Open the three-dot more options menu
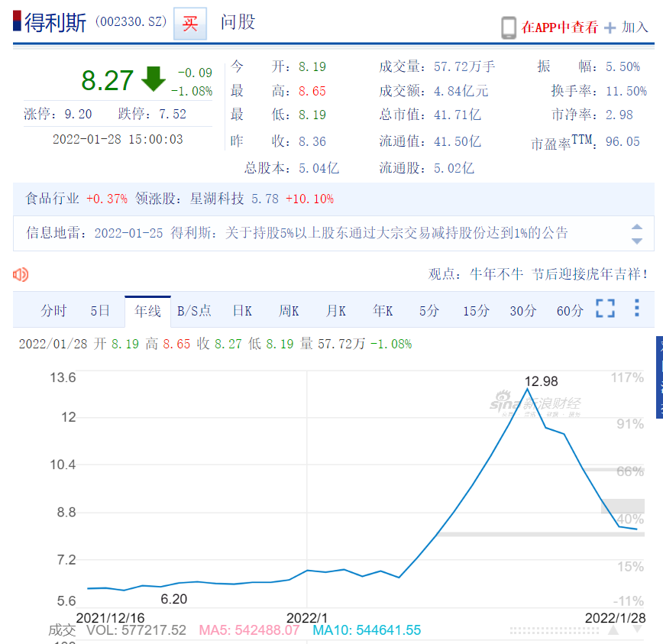This screenshot has width=663, height=644. [x=637, y=308]
